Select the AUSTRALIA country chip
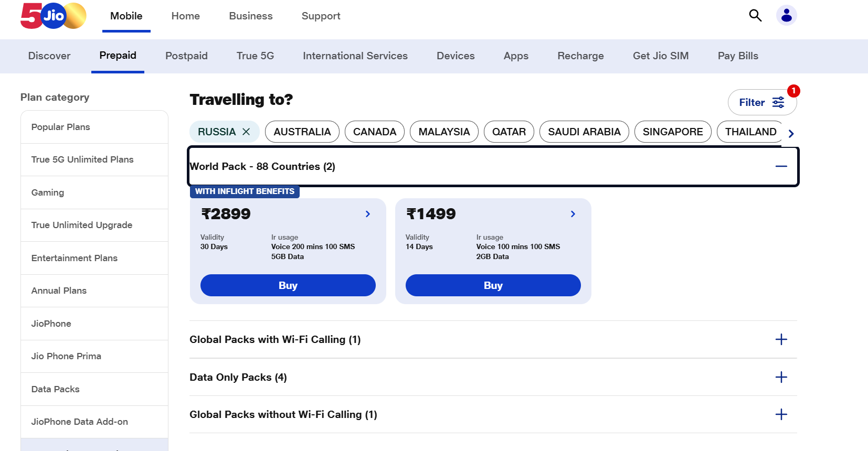This screenshot has width=868, height=451. (x=302, y=132)
